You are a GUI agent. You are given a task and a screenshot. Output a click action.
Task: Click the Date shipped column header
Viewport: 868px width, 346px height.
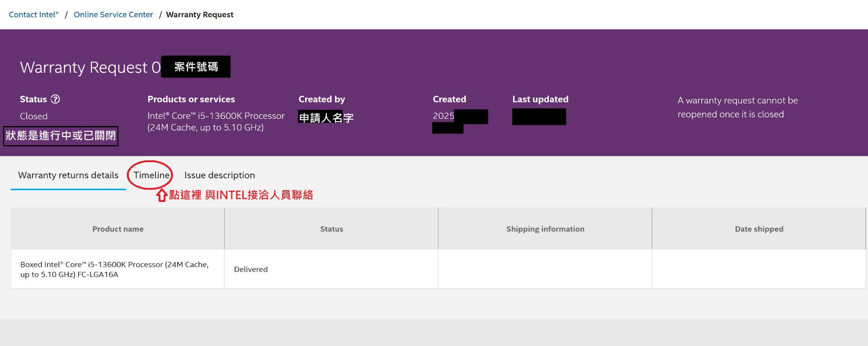(x=759, y=229)
